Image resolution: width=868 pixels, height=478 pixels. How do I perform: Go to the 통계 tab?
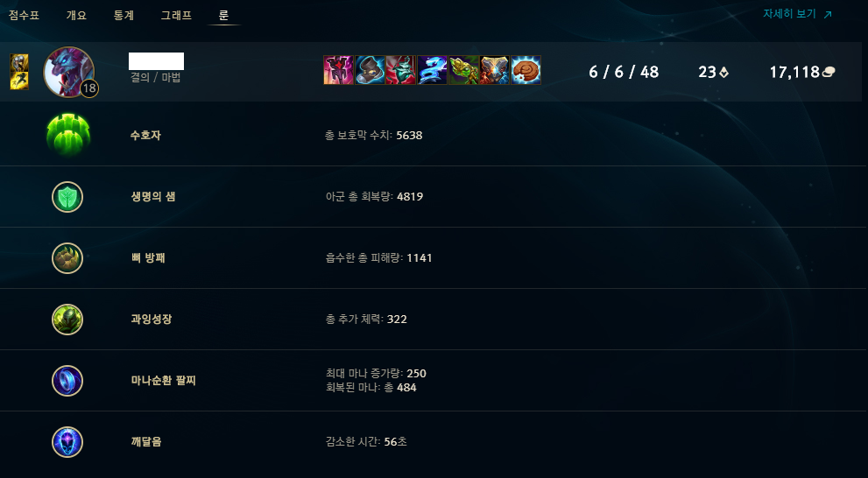click(124, 16)
